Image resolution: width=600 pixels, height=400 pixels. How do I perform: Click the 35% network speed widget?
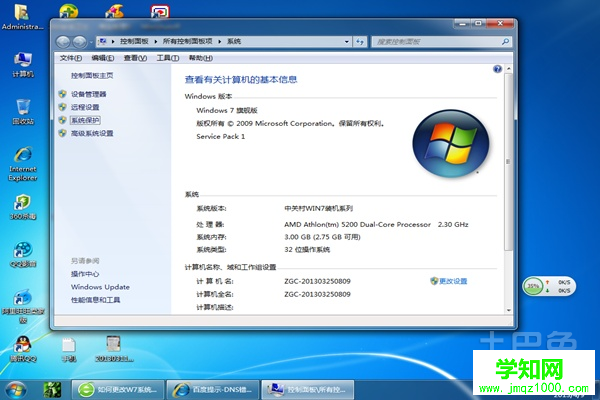coord(549,286)
